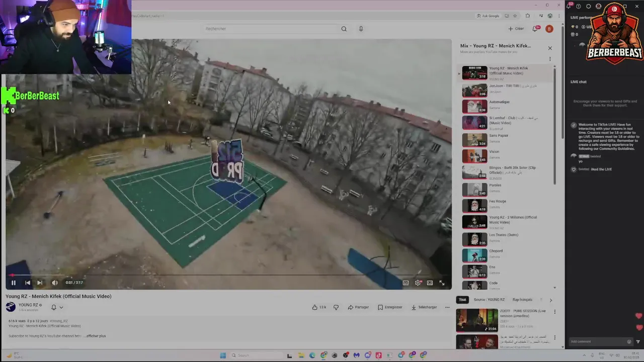The height and width of the screenshot is (362, 644).
Task: Open options for ZDEFF PURE SESSION video
Action: [555, 312]
